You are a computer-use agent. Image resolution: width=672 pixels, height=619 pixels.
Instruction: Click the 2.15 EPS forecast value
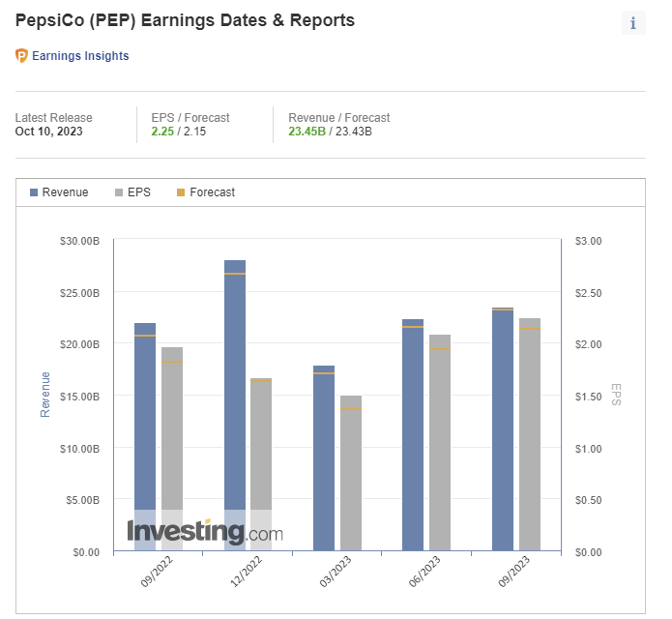pyautogui.click(x=195, y=132)
